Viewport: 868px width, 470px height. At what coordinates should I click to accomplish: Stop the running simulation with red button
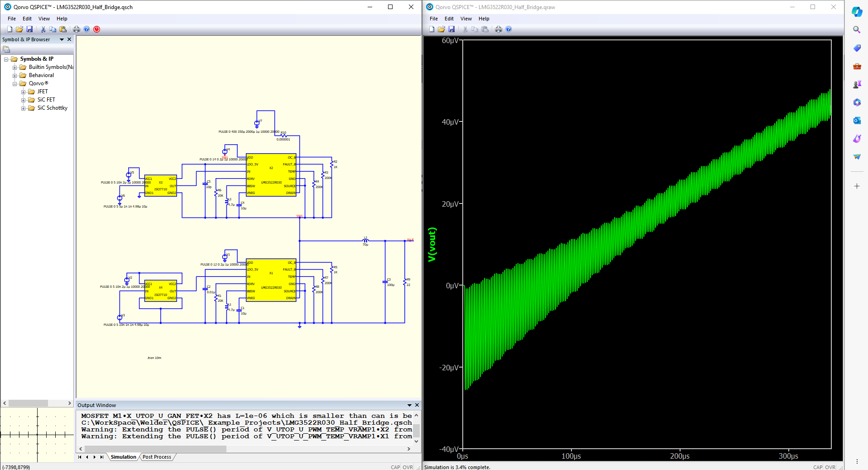[x=96, y=29]
